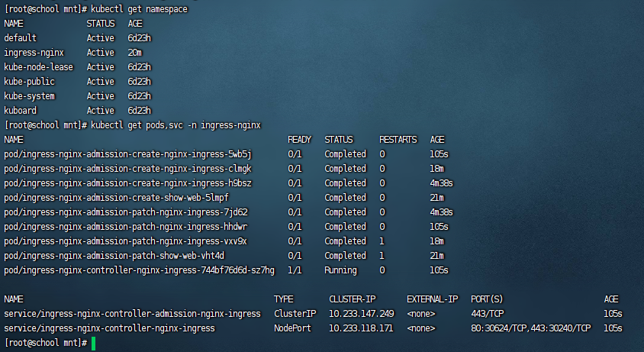Click the Running status of controller pod
The image size is (644, 352).
point(340,270)
